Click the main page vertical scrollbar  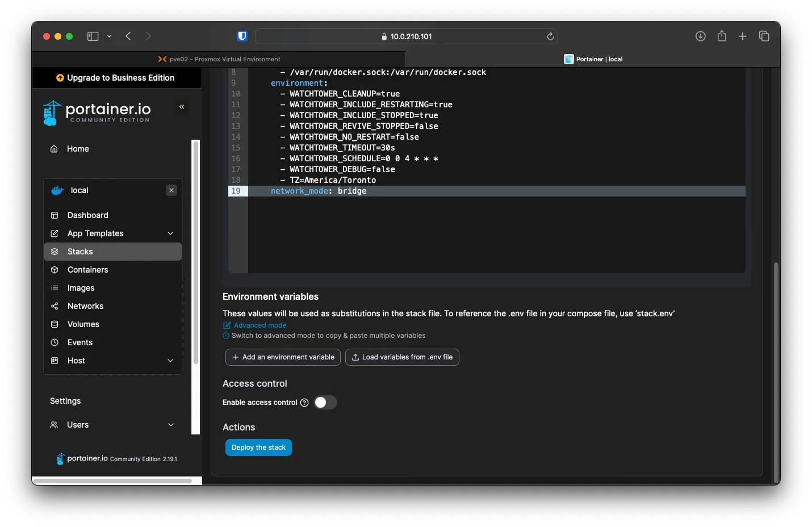776,372
